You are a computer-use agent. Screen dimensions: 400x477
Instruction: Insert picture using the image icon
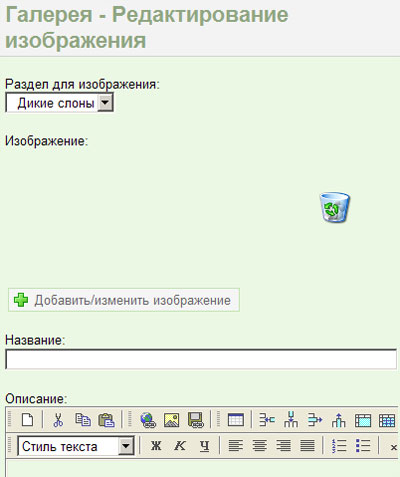pyautogui.click(x=172, y=420)
